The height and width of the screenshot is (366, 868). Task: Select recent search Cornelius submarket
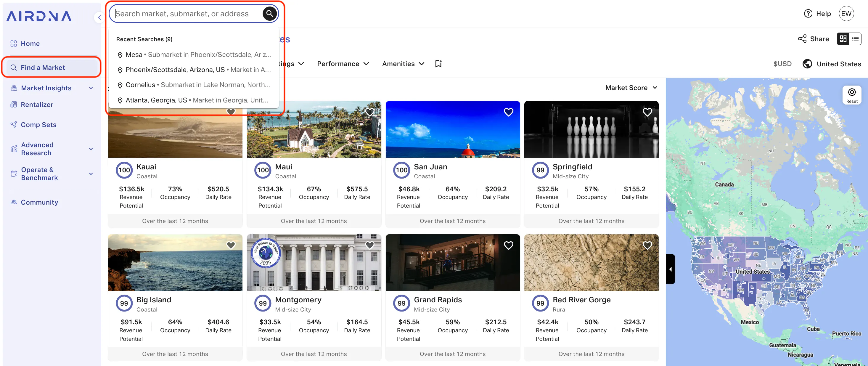[x=194, y=85]
